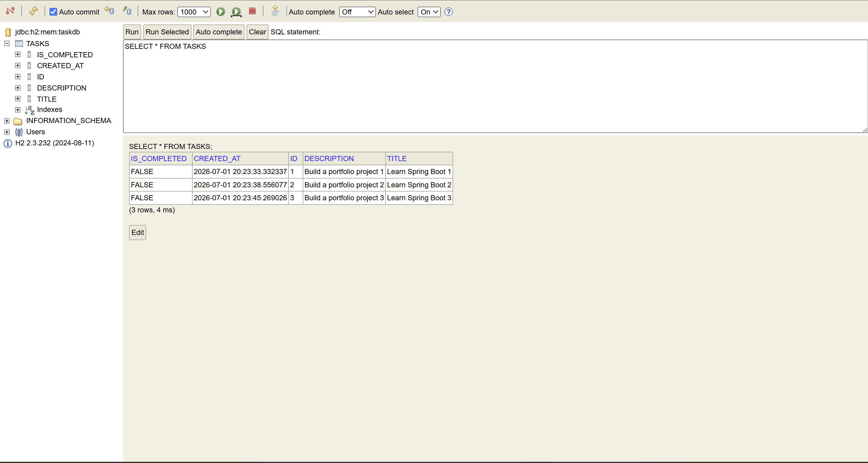The height and width of the screenshot is (463, 868).
Task: Select CREATED_AT label in the tree
Action: point(60,66)
